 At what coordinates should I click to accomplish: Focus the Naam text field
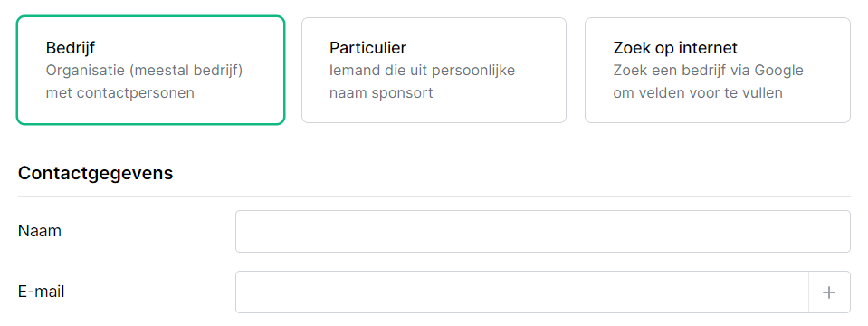click(542, 231)
